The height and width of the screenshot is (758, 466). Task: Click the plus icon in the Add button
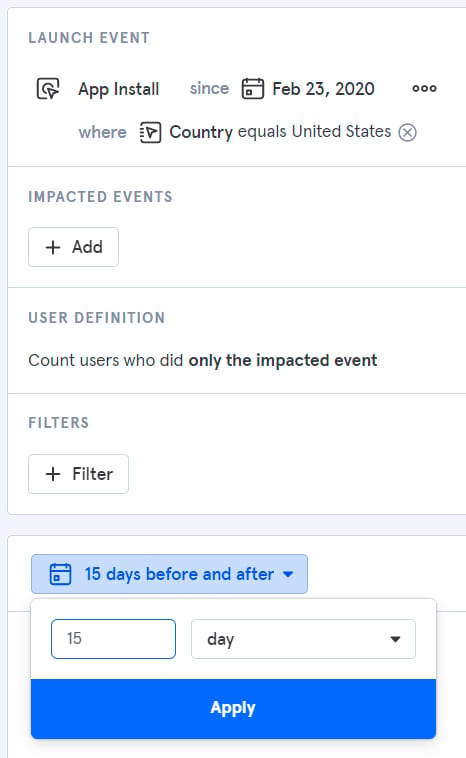point(53,247)
